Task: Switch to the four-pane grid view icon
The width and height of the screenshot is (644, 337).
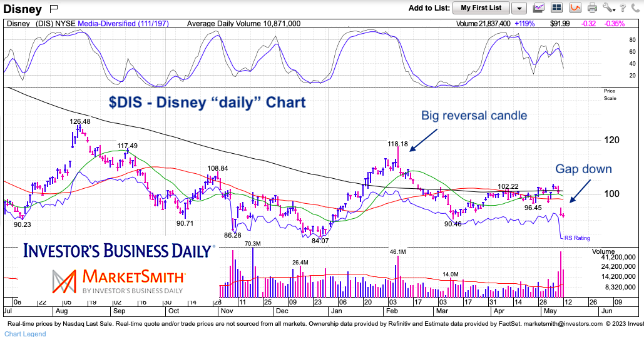Action: coord(556,8)
